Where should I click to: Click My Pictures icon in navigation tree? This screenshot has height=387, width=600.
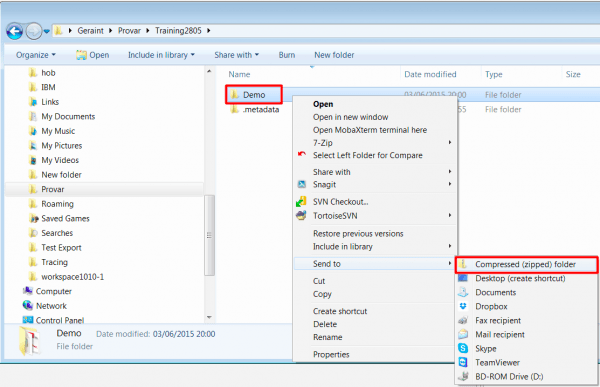33,145
